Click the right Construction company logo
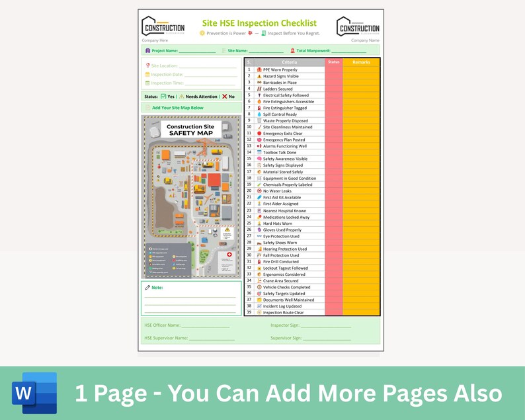Image resolution: width=525 pixels, height=420 pixels. coord(358,26)
